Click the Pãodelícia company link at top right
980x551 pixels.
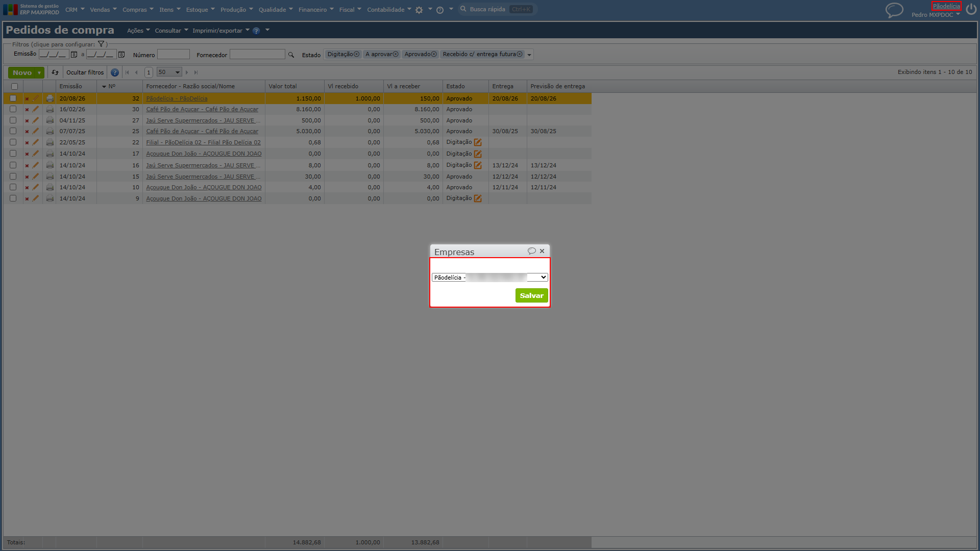pos(946,6)
